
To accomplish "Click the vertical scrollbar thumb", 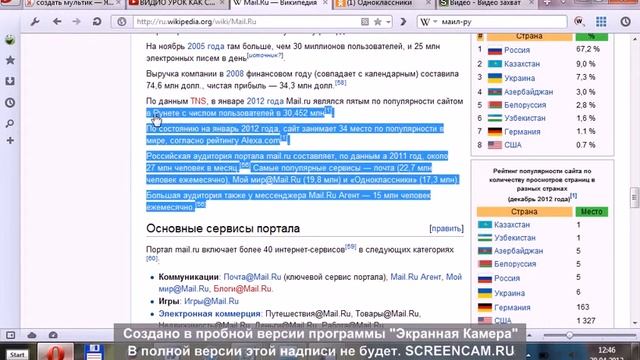I will click(634, 198).
